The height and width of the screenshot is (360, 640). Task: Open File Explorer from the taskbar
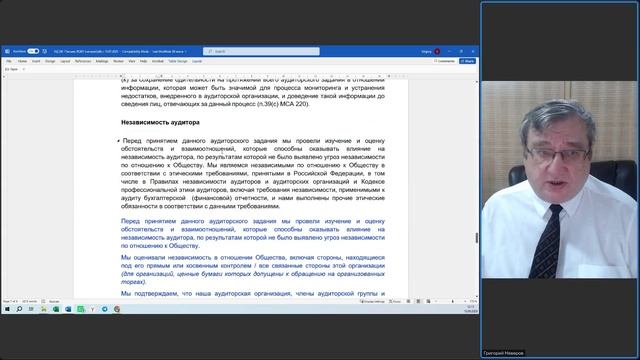(43, 309)
